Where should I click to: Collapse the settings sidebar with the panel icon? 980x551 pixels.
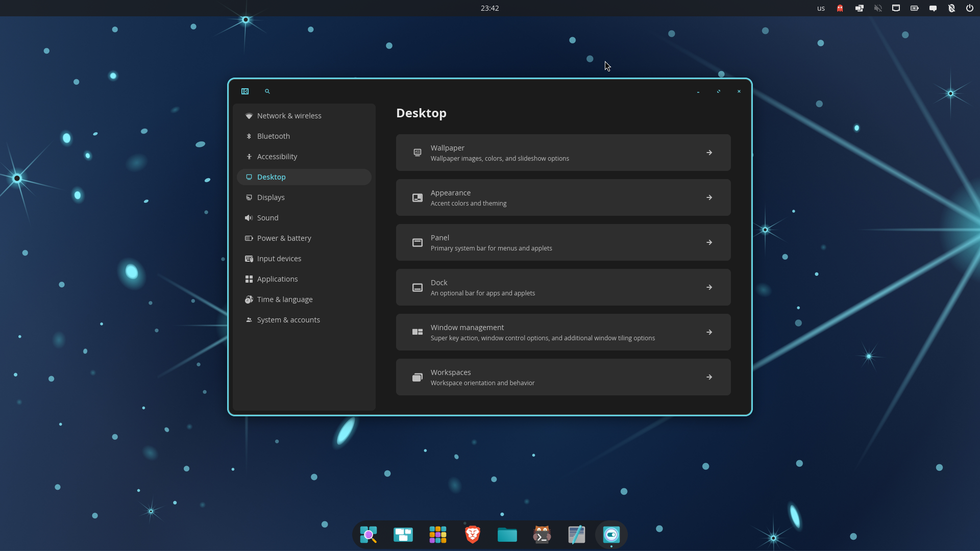click(x=245, y=91)
